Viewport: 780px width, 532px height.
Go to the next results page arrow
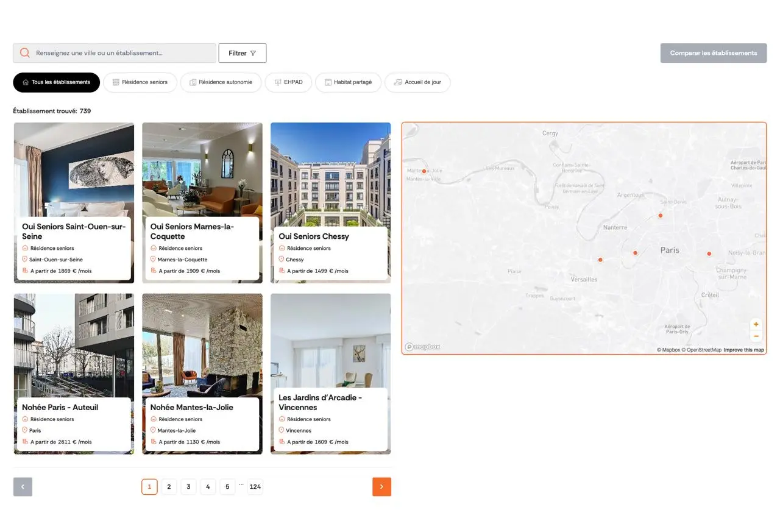coord(381,487)
